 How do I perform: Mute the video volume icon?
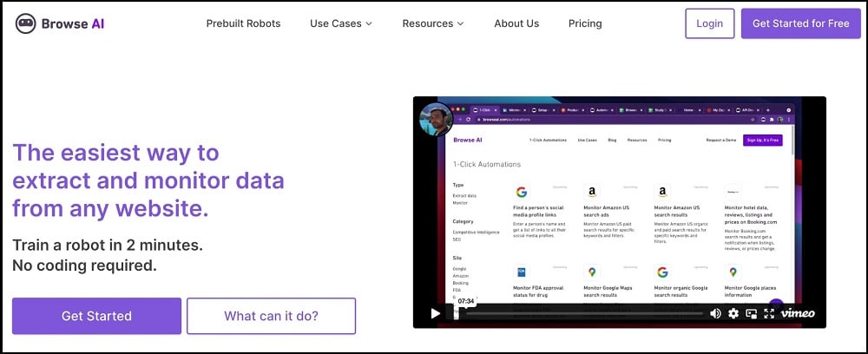coord(715,313)
